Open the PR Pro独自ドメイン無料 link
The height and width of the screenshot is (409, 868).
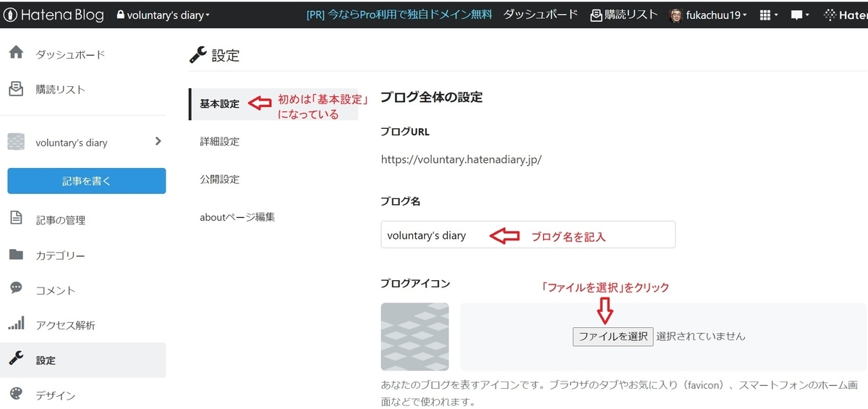pos(399,14)
